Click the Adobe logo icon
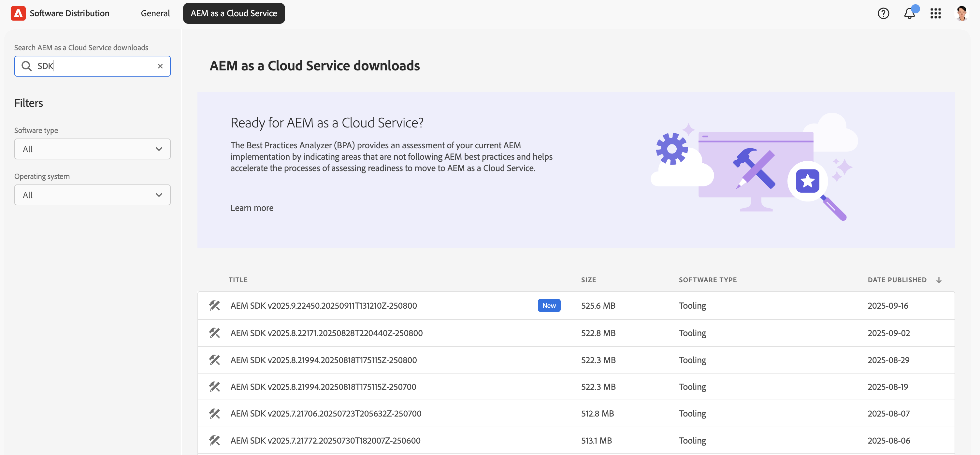Screen dimensions: 980x455 [18, 13]
